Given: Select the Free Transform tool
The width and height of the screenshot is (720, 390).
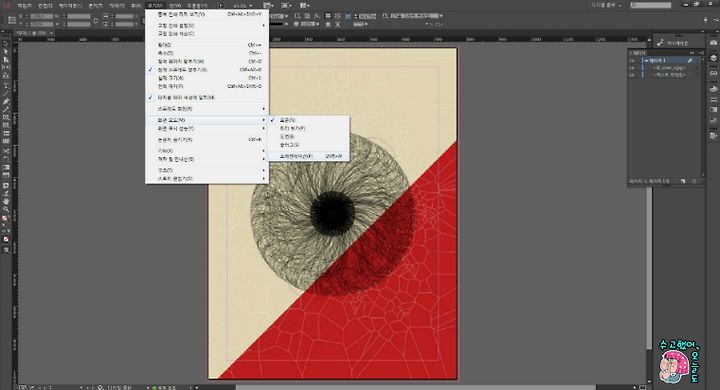Looking at the screenshot, I should point(6,159).
